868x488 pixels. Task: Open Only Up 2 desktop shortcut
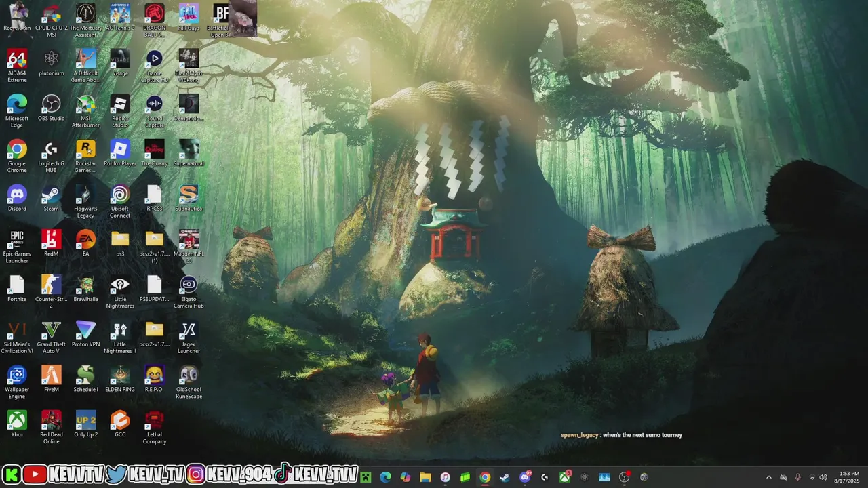(x=85, y=424)
